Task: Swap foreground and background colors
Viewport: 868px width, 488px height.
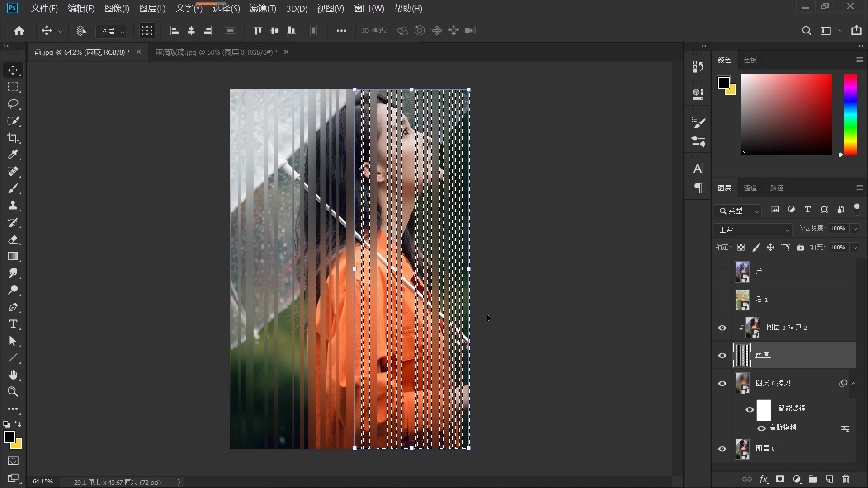Action: point(18,424)
